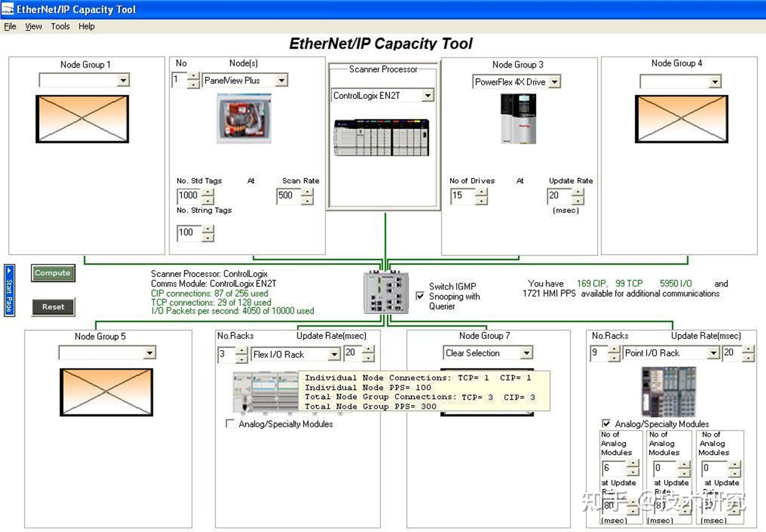Screen dimensions: 766x532
Task: Enable Analog/Specialty Modules for Flex I/O Rack
Action: 230,423
